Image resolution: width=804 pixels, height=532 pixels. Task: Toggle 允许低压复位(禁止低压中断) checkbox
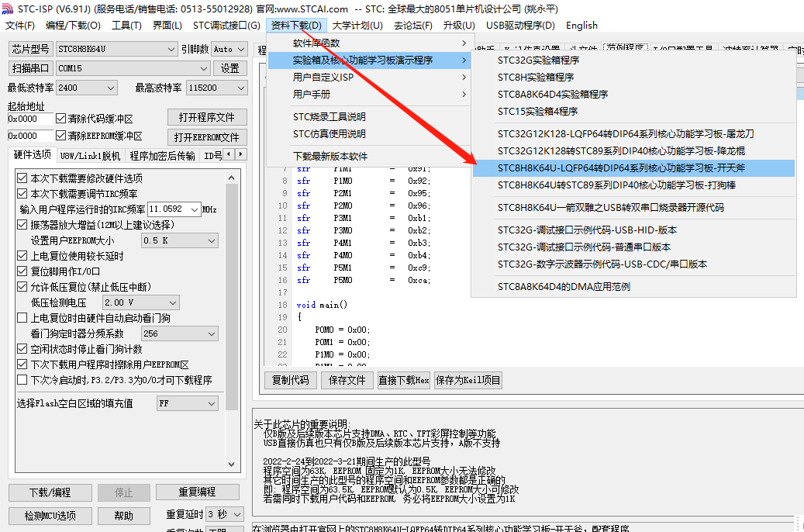click(22, 287)
